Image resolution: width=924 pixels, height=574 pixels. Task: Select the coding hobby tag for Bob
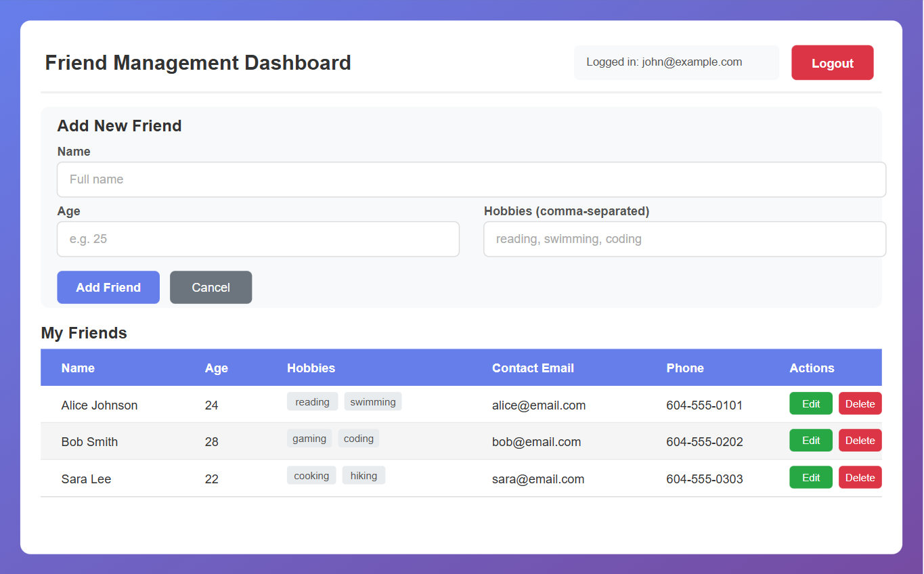coord(358,438)
